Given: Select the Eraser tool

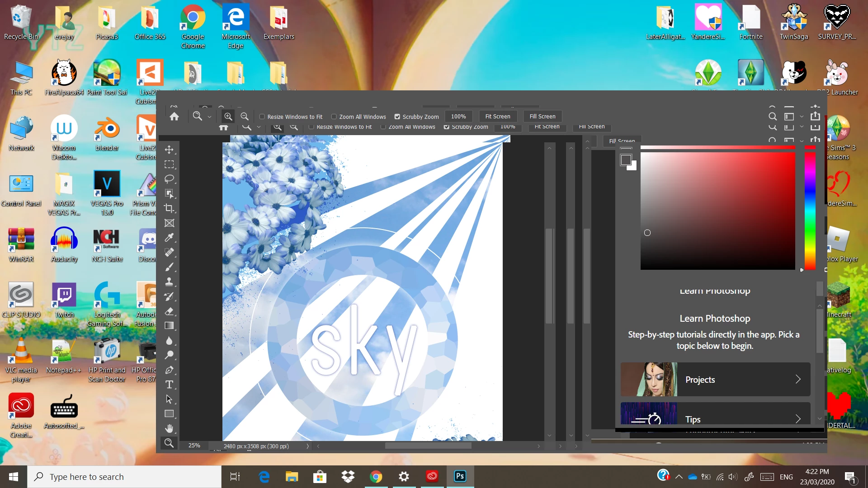Looking at the screenshot, I should (x=169, y=311).
